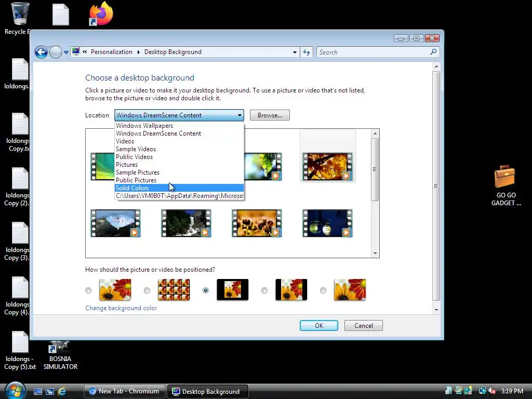Click the flower preview with black side bars
The image size is (532, 399).
tap(291, 290)
